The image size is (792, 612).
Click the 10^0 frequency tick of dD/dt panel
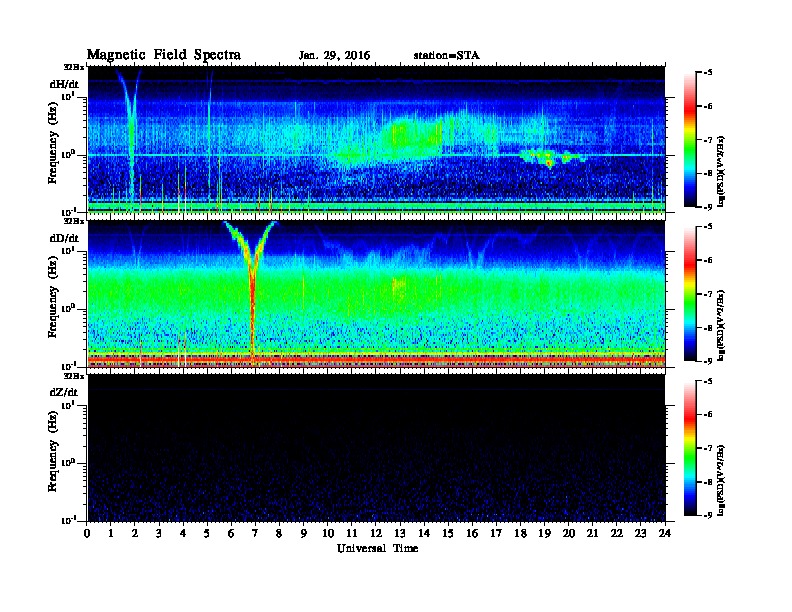coord(68,309)
